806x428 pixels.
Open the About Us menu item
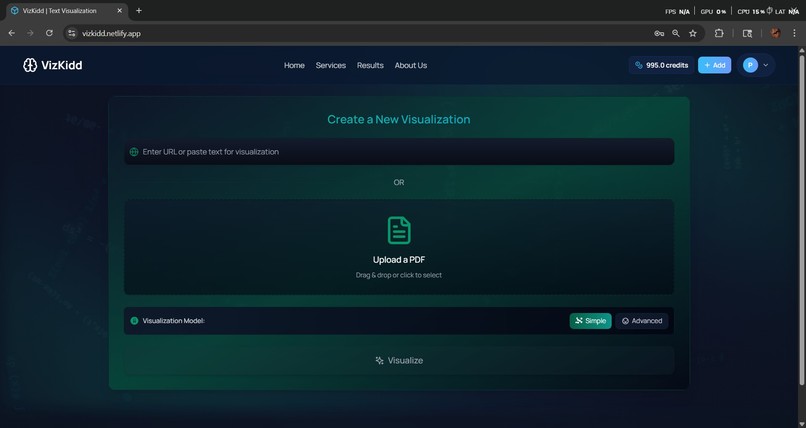(411, 65)
